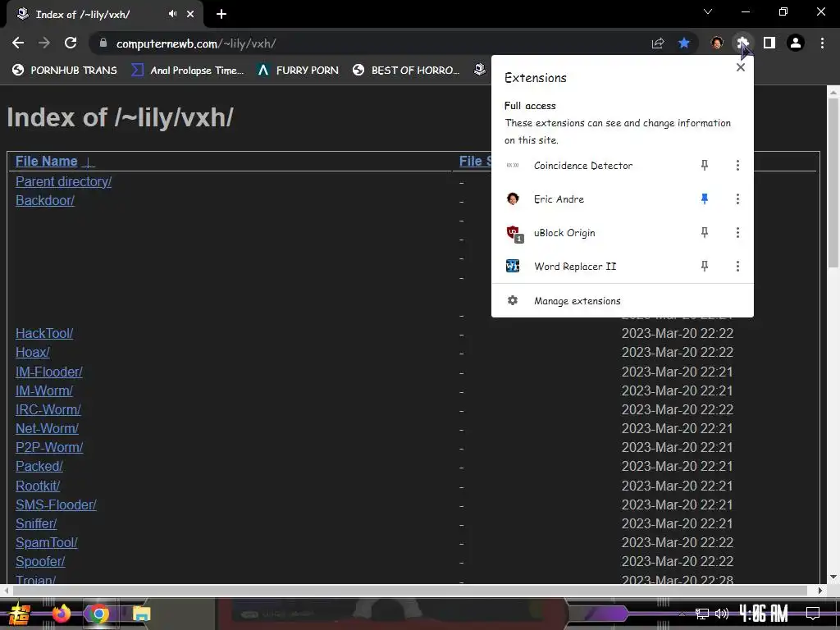840x630 pixels.
Task: Click the horizontal scrollbar right arrow
Action: click(x=819, y=591)
